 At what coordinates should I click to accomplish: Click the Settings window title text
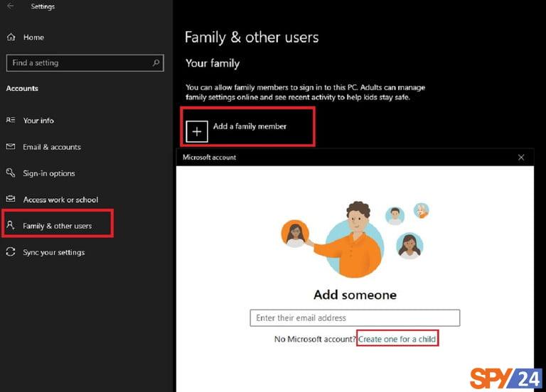click(43, 6)
